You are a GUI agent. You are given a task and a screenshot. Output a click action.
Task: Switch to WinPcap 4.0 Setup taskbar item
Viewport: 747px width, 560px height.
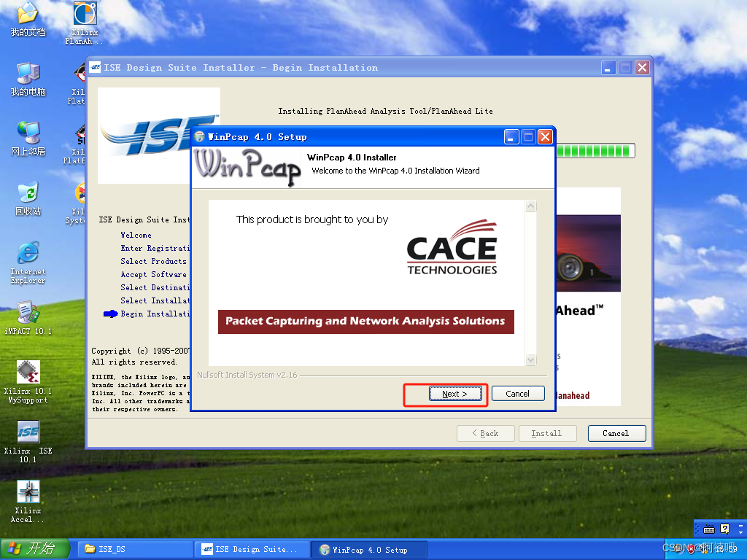coord(369,550)
